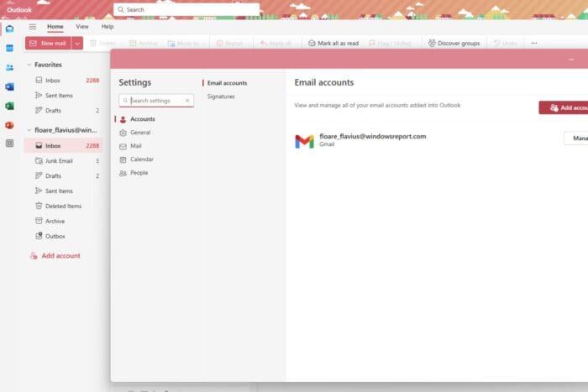The width and height of the screenshot is (588, 392).
Task: Select Mail settings category
Action: 130,146
